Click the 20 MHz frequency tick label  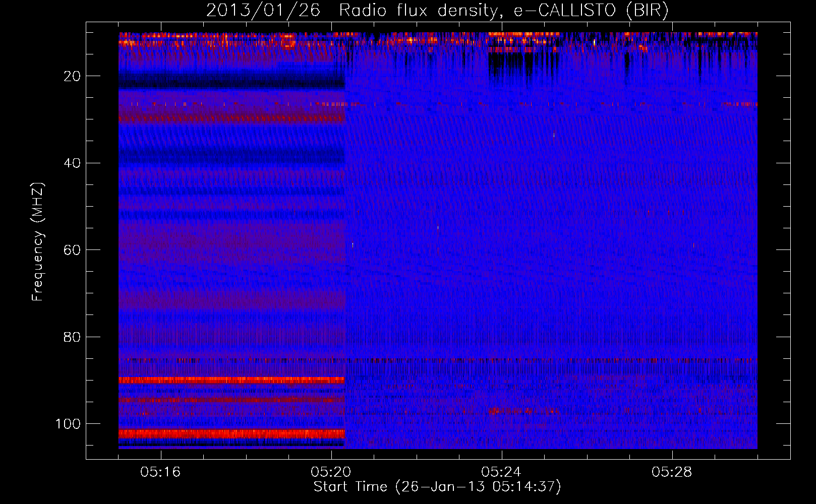coord(72,76)
